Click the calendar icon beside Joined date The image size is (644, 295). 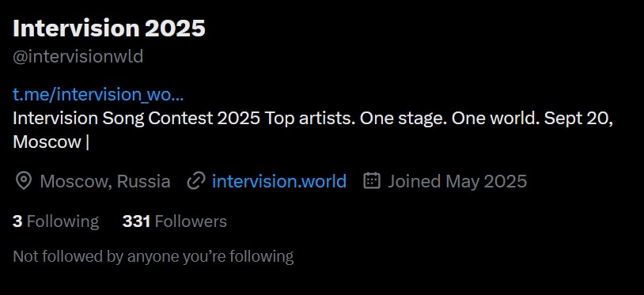point(372,181)
